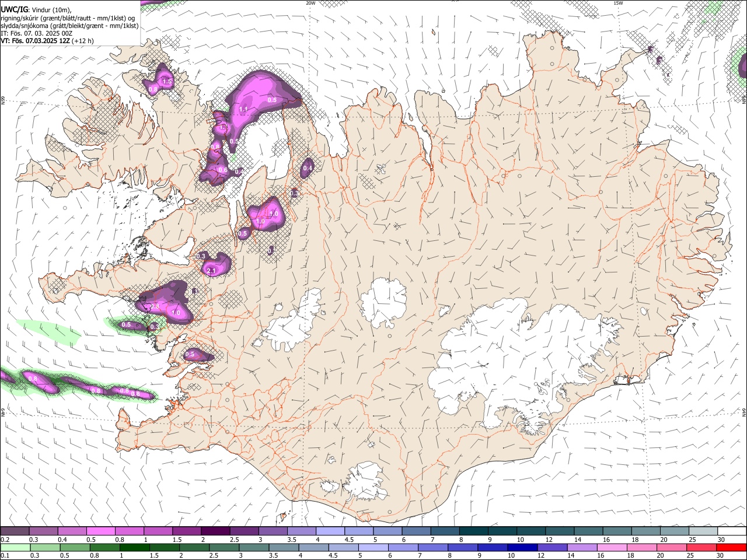Click the 'slydda/snjókoma' legend description line

[x=69, y=26]
